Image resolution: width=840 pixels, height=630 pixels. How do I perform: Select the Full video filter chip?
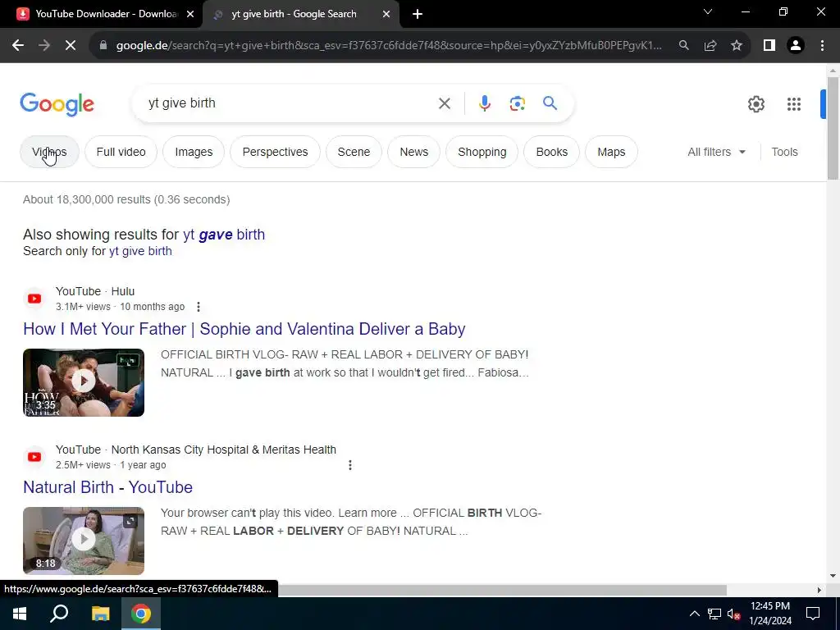tap(121, 152)
